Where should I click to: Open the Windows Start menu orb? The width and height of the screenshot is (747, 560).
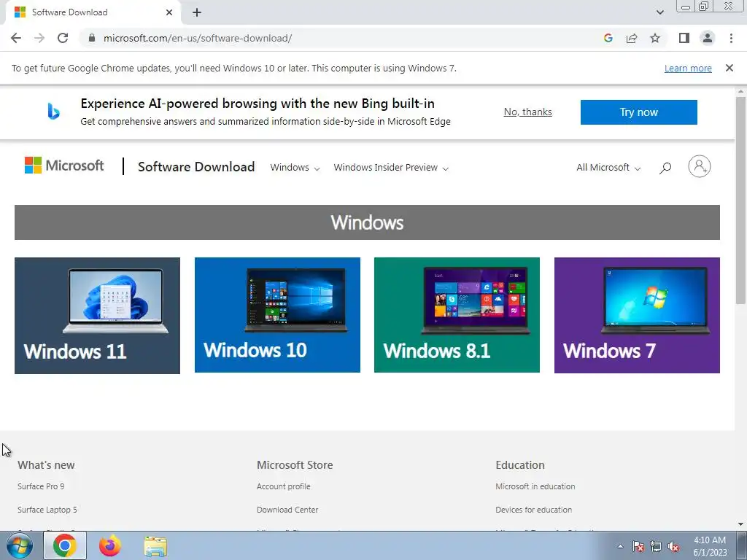click(x=20, y=545)
